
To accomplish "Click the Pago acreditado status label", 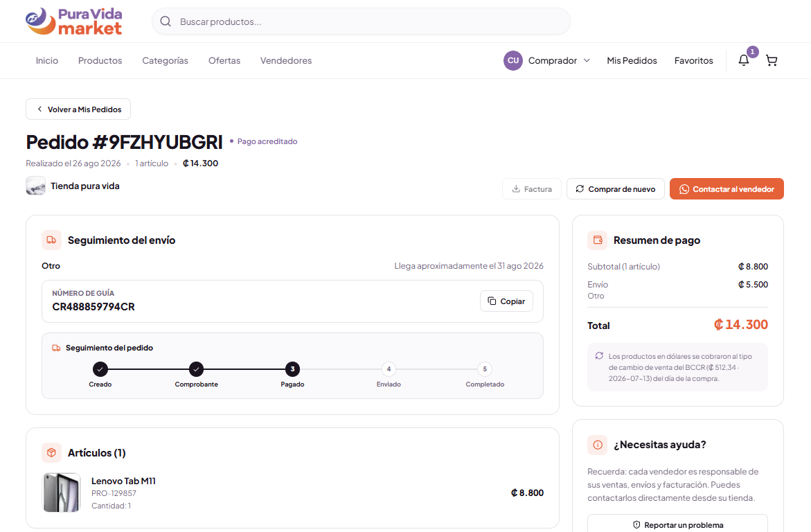I will [267, 141].
